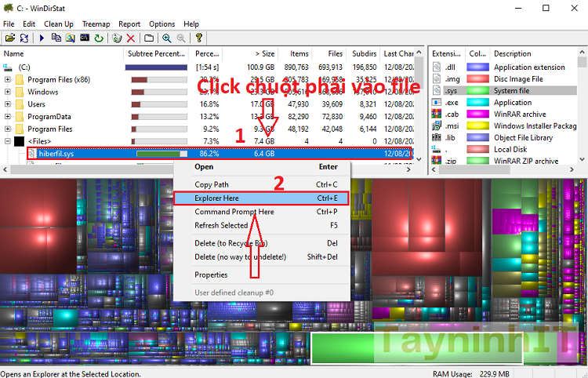
Task: Click the Delete to Recycle Bin toolbar icon
Action: (118, 38)
